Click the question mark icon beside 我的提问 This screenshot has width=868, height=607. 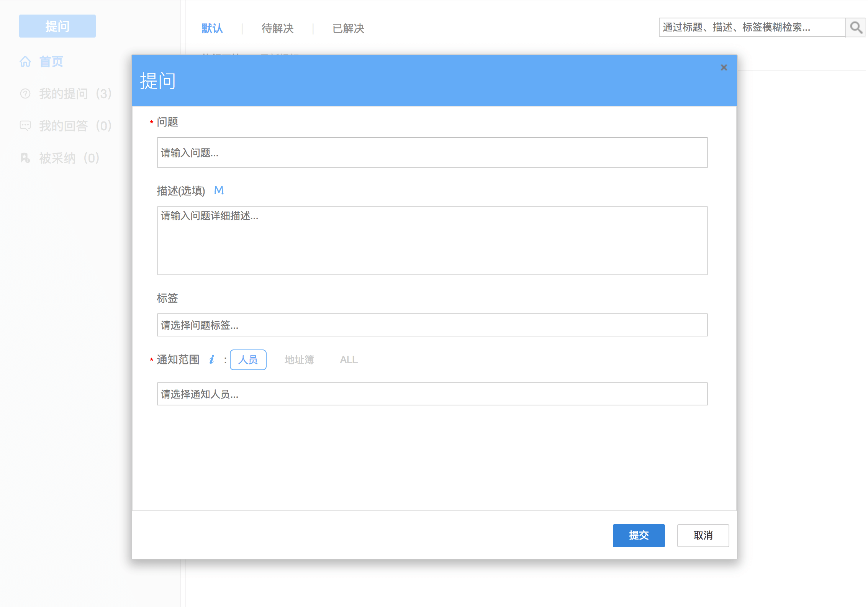25,94
